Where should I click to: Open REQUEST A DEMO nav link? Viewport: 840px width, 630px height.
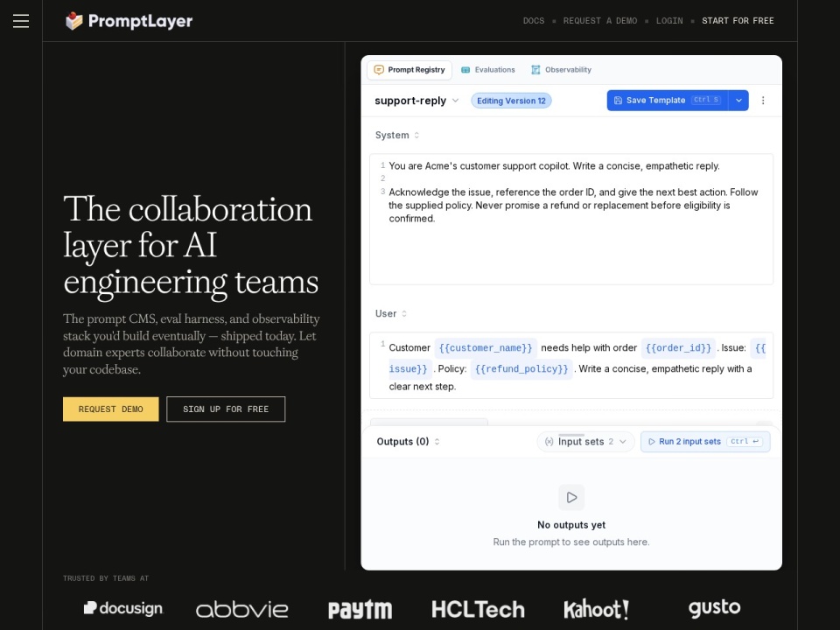[x=600, y=21]
